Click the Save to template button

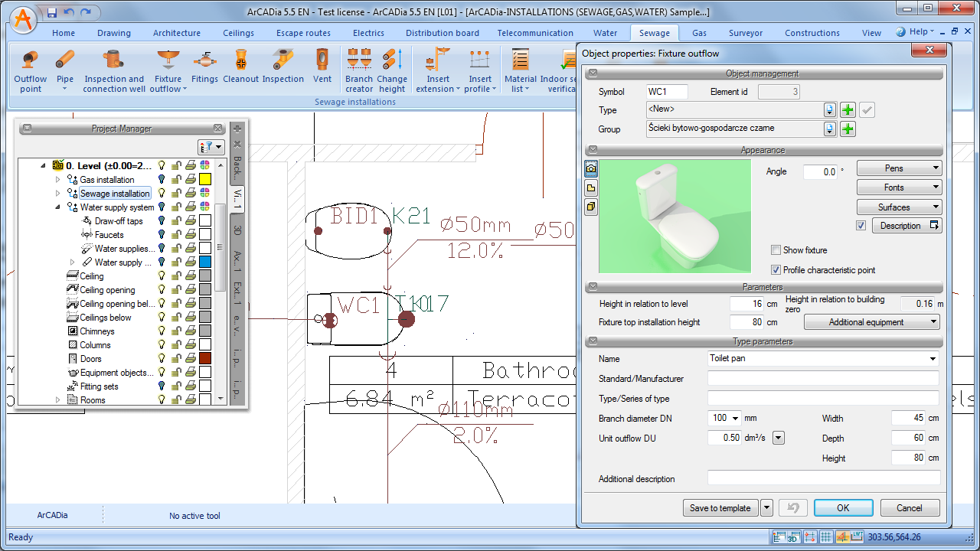click(x=720, y=508)
